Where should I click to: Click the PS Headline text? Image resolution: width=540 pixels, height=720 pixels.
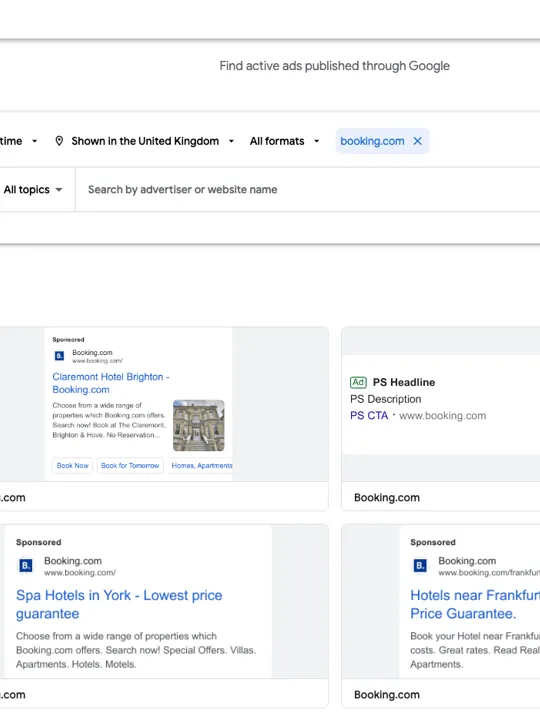point(404,382)
